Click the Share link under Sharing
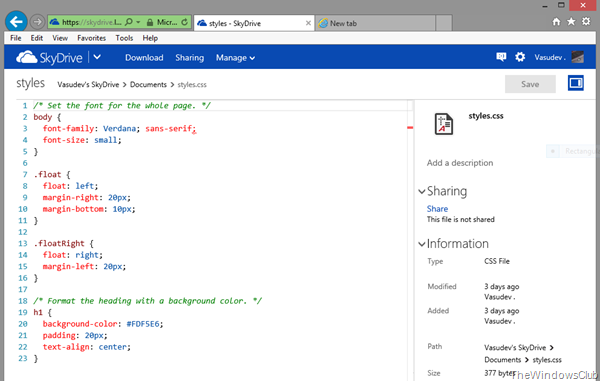The height and width of the screenshot is (381, 600). 437,209
